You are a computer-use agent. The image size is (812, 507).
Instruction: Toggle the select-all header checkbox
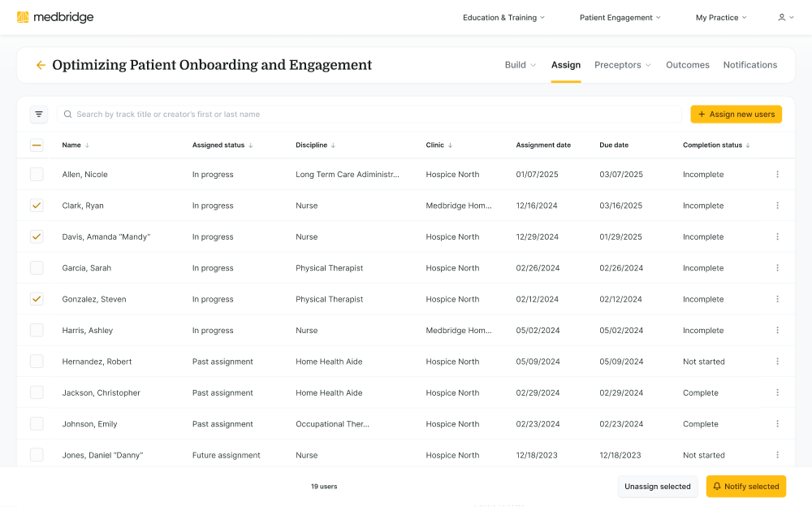[37, 145]
